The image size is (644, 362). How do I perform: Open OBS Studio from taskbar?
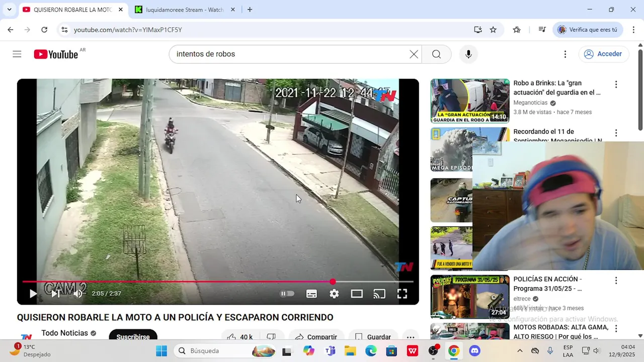[433, 351]
